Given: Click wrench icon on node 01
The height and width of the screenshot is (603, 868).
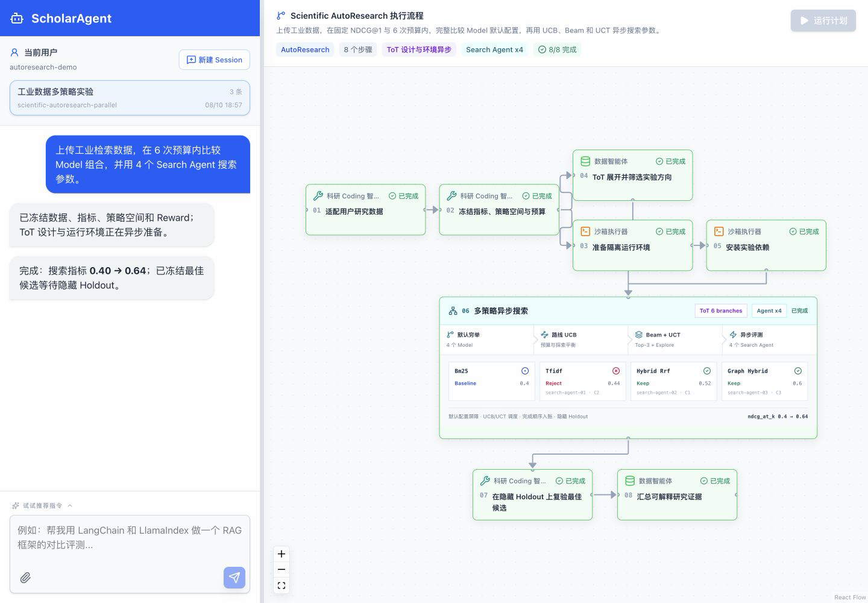Looking at the screenshot, I should 318,195.
